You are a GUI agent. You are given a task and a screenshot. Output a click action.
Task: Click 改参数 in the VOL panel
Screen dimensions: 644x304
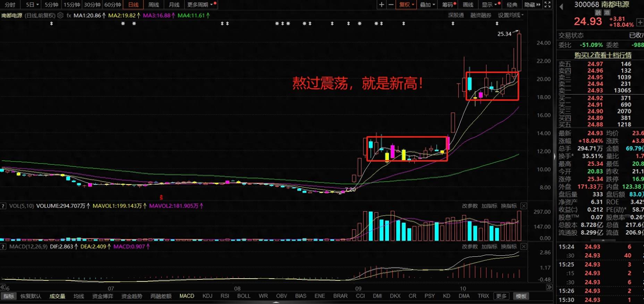pyautogui.click(x=470, y=206)
